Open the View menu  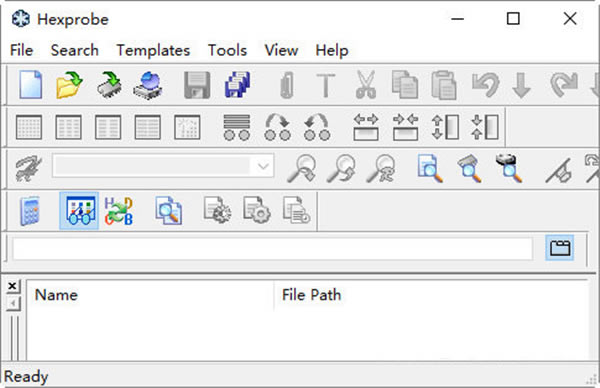281,50
